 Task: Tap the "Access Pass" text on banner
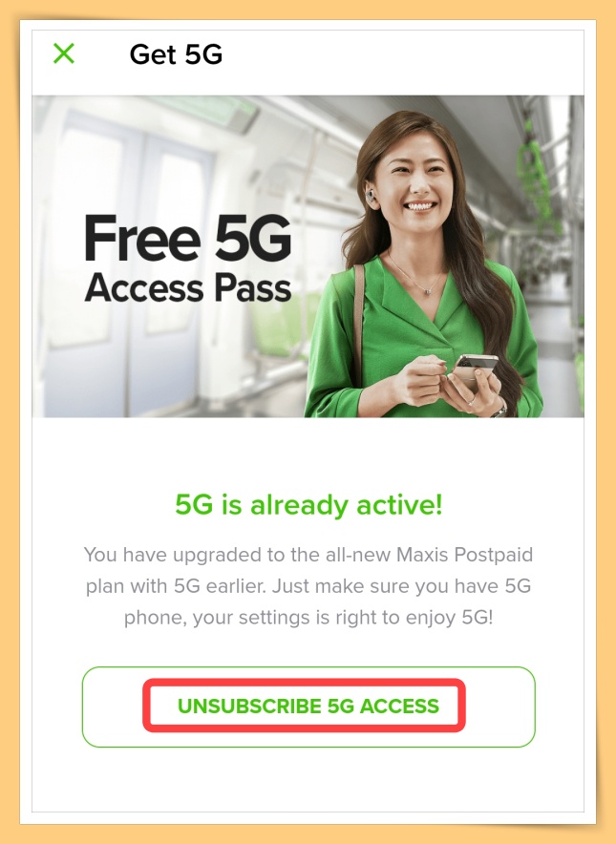tap(188, 288)
